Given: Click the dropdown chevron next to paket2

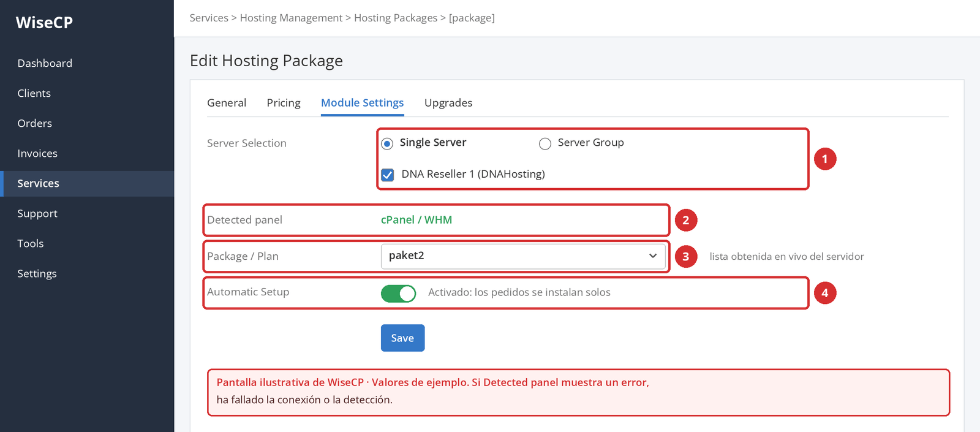Looking at the screenshot, I should point(653,256).
